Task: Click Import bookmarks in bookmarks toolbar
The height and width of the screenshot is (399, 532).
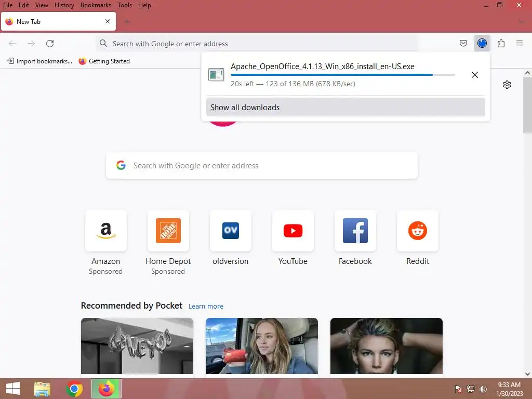Action: click(x=39, y=61)
